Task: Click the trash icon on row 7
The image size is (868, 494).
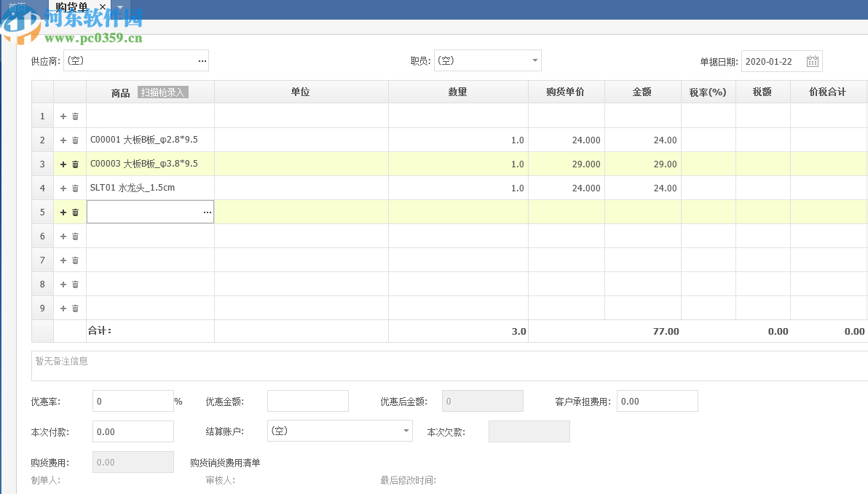Action: (x=75, y=260)
